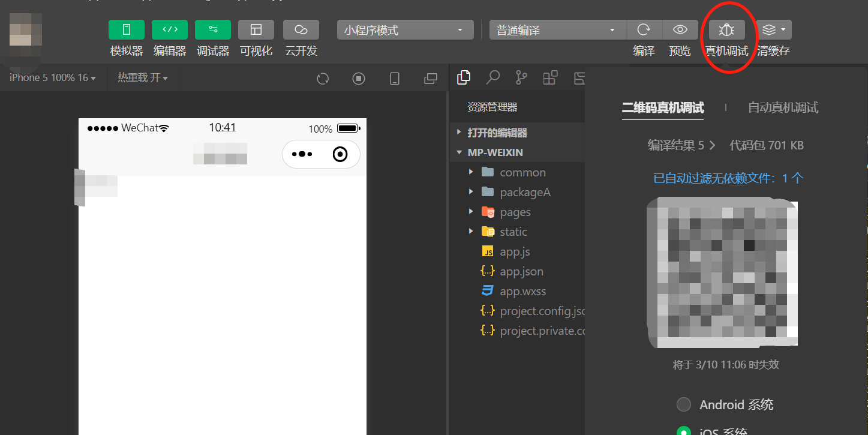Switch to the 二维码真机调试 tab
This screenshot has height=435, width=868.
coord(663,107)
